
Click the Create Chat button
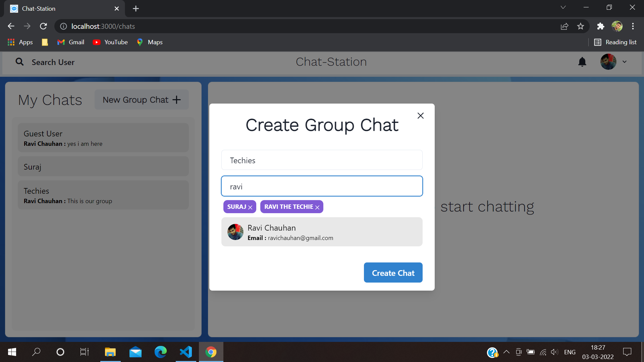[393, 273]
